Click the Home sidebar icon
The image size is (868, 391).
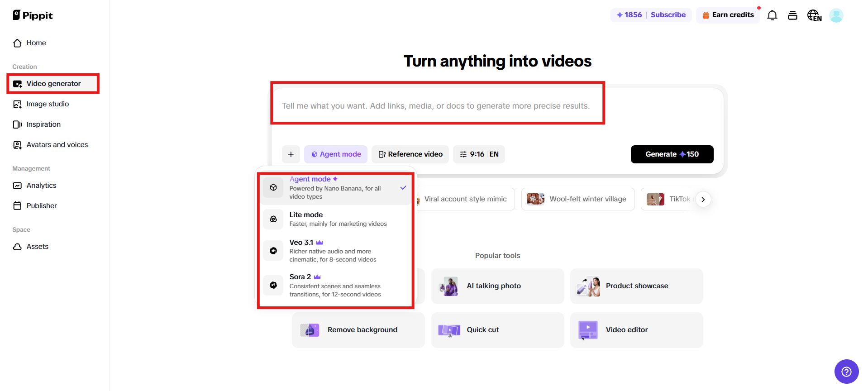(x=17, y=43)
